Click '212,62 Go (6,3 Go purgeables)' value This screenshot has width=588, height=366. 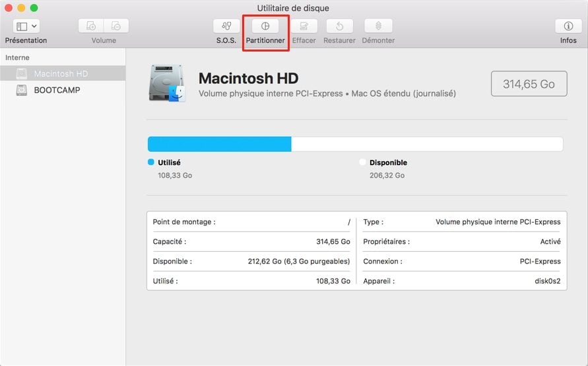coord(299,261)
